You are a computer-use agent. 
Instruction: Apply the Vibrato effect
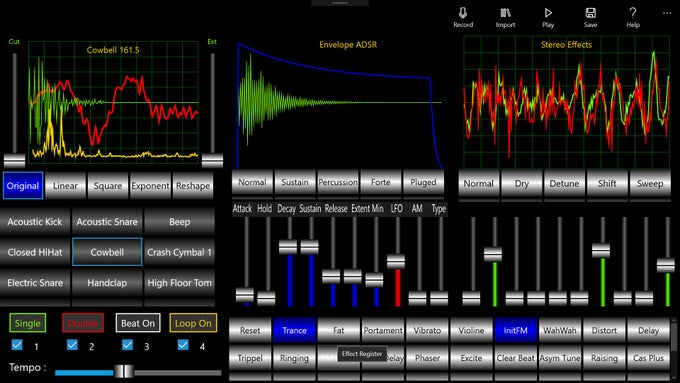pos(427,331)
